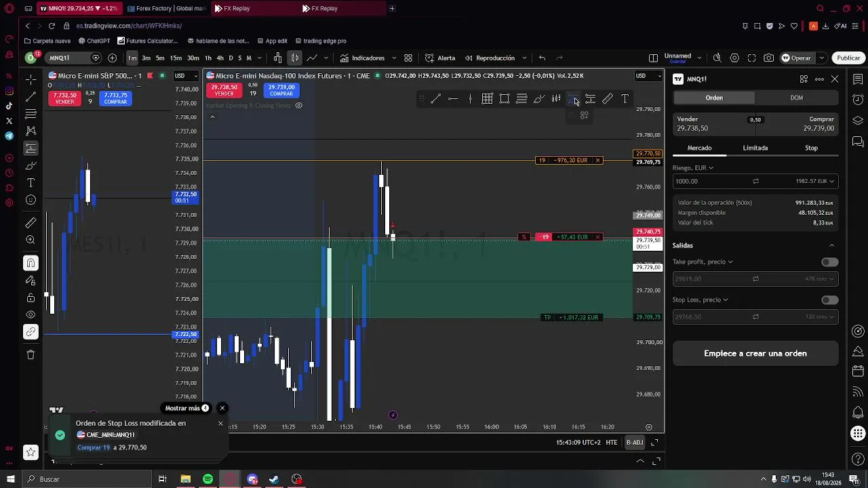The height and width of the screenshot is (488, 868).
Task: Open chart settings hexagon icon
Action: pyautogui.click(x=734, y=58)
